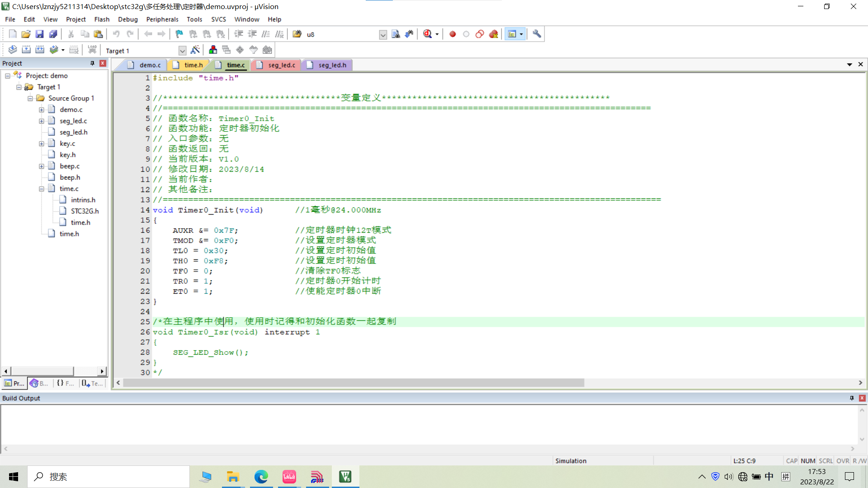Collapse the Project: demo tree node
The height and width of the screenshot is (488, 868).
(8, 76)
